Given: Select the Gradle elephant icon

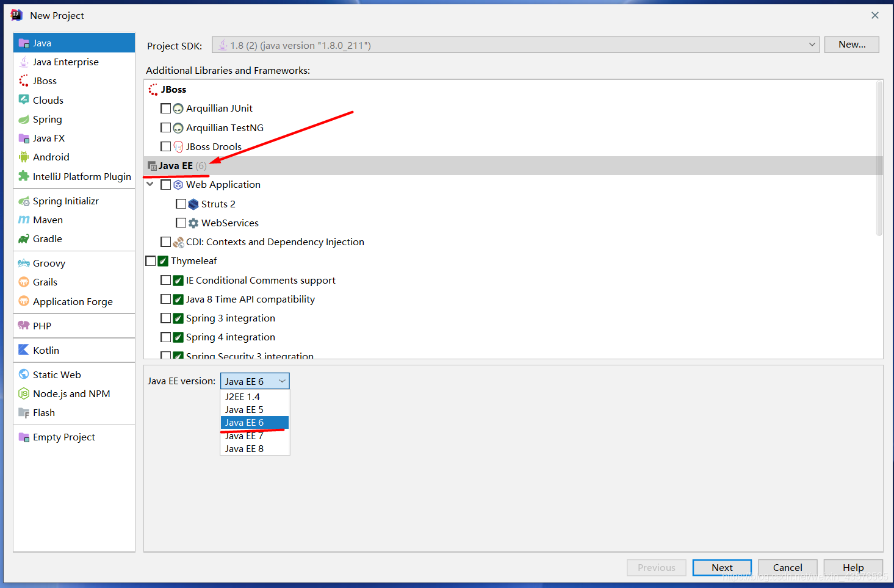Looking at the screenshot, I should (24, 238).
